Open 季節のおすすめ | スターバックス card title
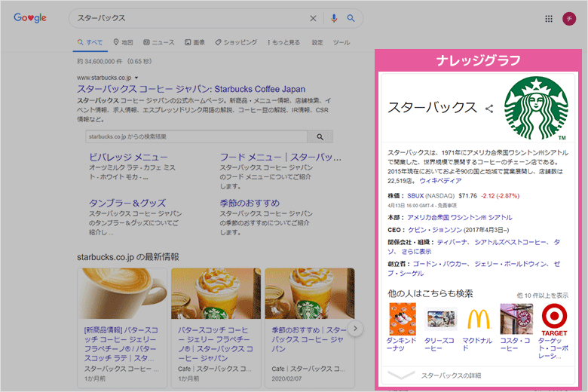The width and height of the screenshot is (588, 392). [309, 339]
